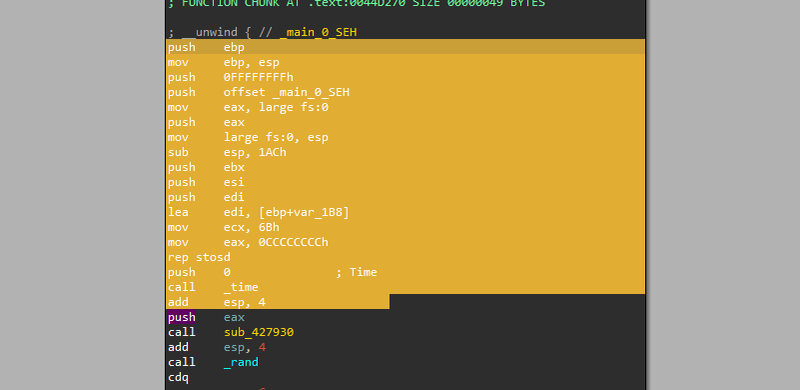Select the push edi instruction line
The height and width of the screenshot is (390, 800).
tap(406, 197)
